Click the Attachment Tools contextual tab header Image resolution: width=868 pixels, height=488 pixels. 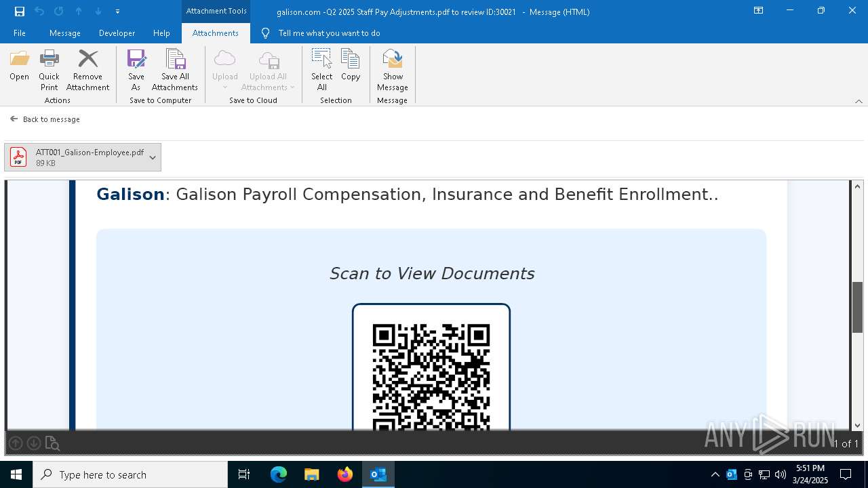click(216, 11)
